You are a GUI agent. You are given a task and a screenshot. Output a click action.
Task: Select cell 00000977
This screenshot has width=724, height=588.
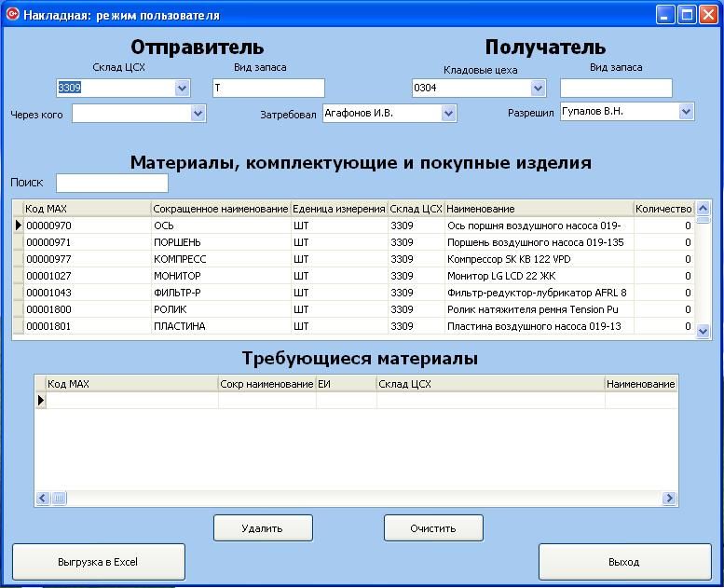[88, 259]
